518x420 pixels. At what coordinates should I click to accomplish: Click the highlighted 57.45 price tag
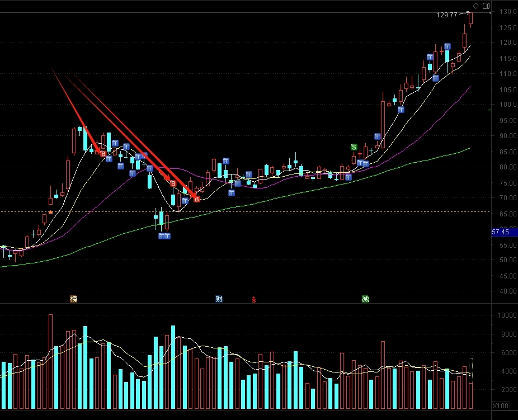click(505, 232)
